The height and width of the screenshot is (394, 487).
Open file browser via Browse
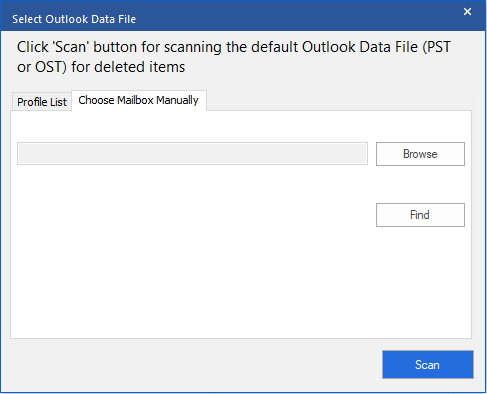(420, 154)
